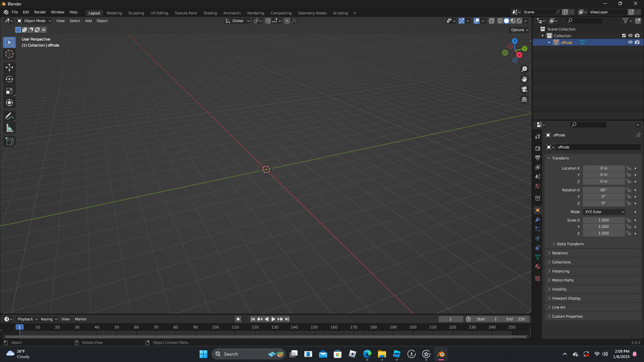Activate the Annotate pencil tool
The height and width of the screenshot is (362, 644).
pos(9,116)
